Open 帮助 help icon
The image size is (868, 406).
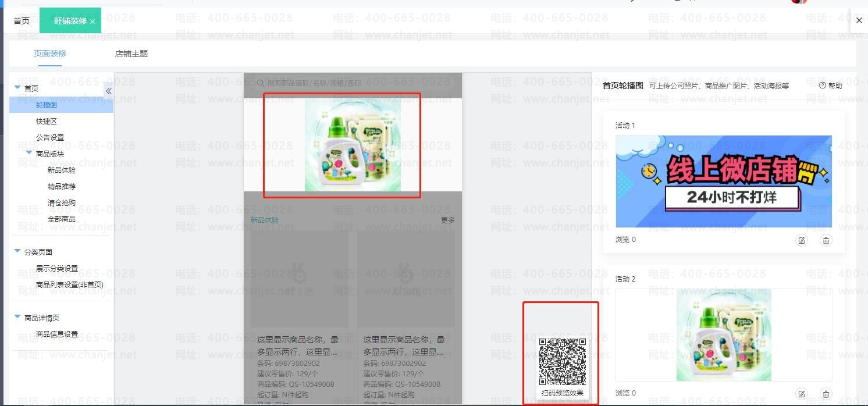tap(823, 86)
